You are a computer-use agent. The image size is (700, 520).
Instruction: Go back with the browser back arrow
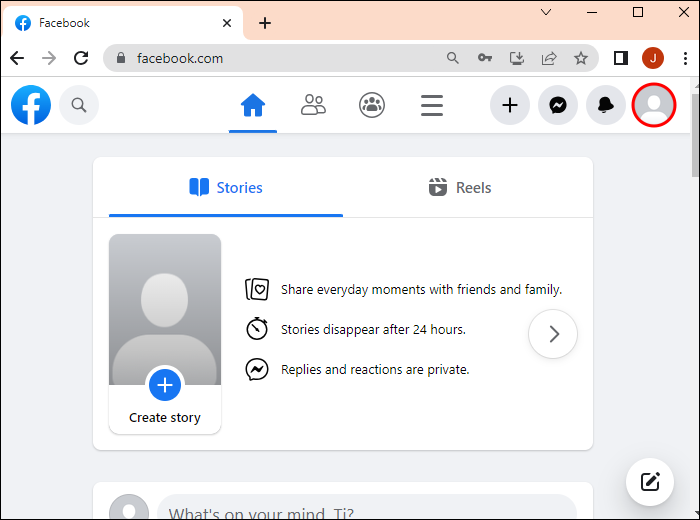pyautogui.click(x=17, y=58)
